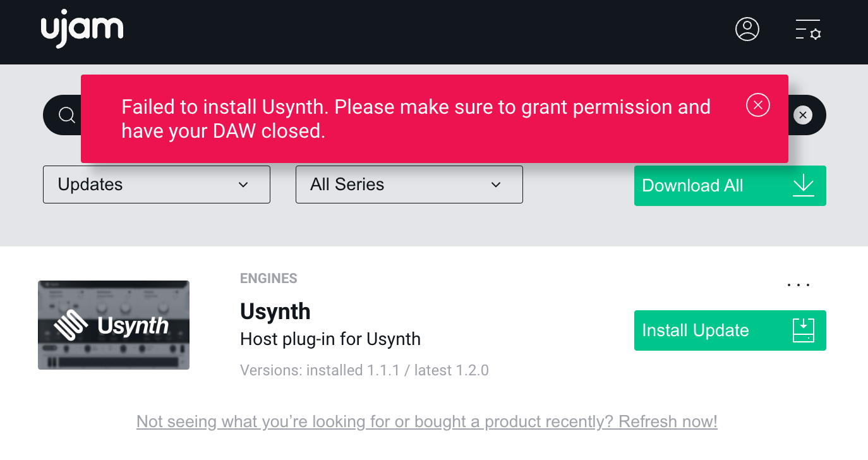Viewport: 868px width, 460px height.
Task: Open the three-dots menu for Usynth
Action: click(799, 285)
